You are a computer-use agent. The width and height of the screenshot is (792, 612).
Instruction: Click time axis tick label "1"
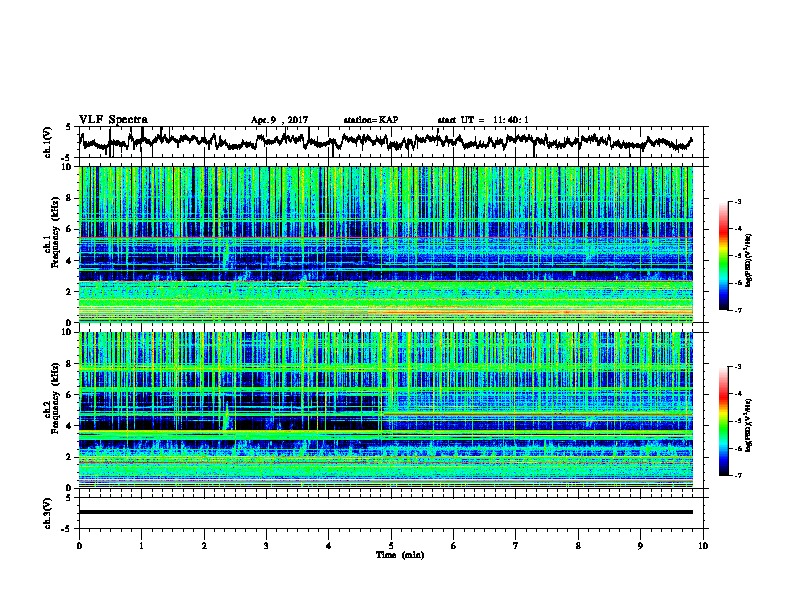tap(141, 546)
